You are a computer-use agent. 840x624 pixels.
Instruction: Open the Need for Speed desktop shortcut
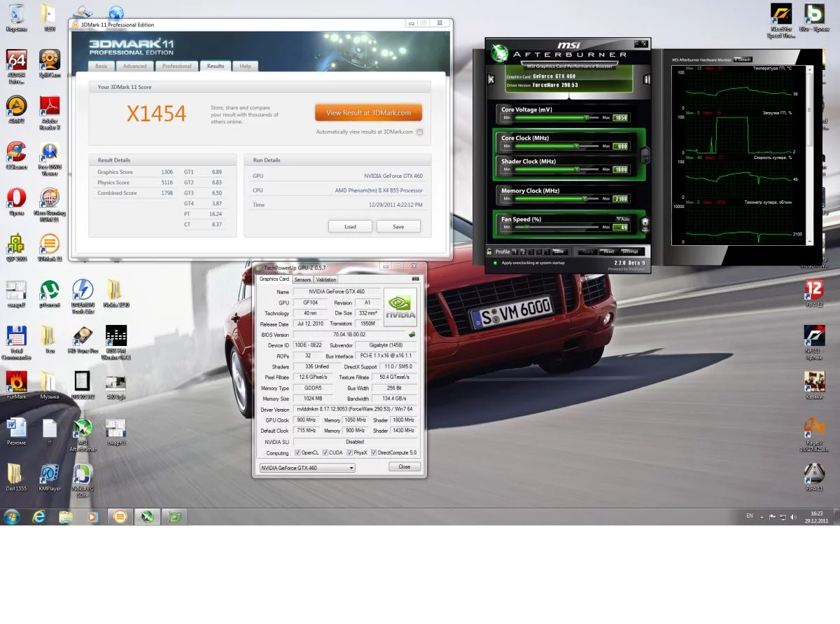(x=781, y=21)
